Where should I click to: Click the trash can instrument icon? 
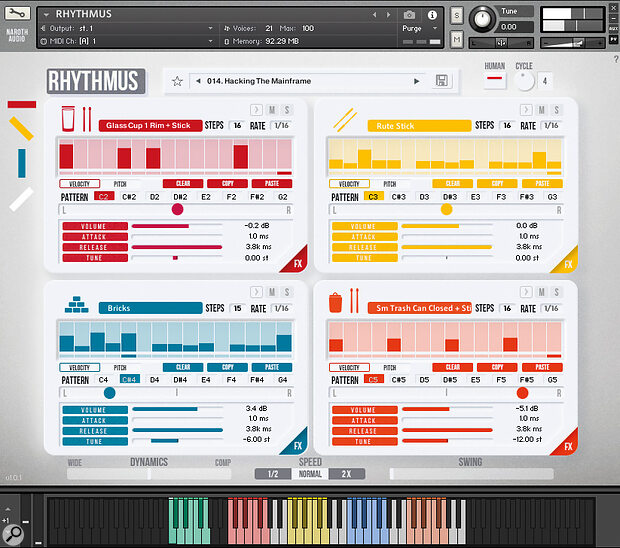[335, 302]
